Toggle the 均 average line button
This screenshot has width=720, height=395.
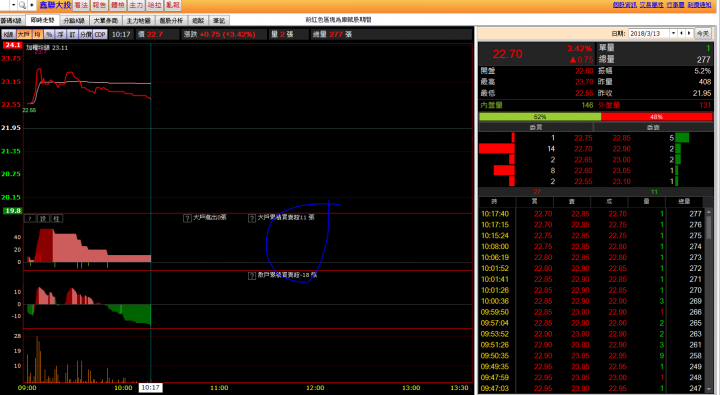tap(37, 34)
